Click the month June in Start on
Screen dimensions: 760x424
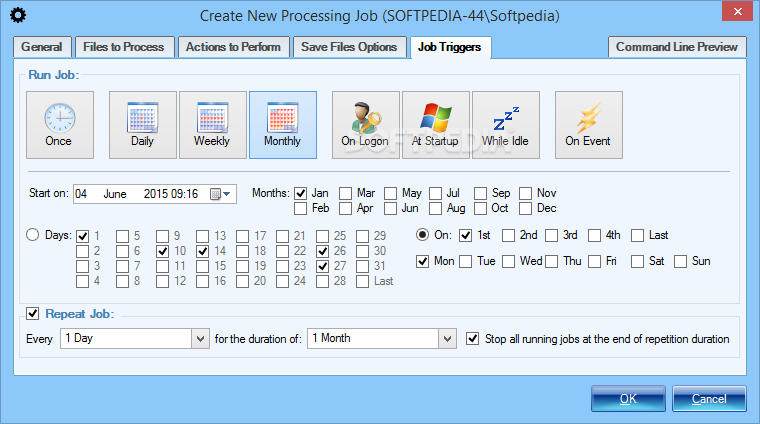click(x=115, y=194)
